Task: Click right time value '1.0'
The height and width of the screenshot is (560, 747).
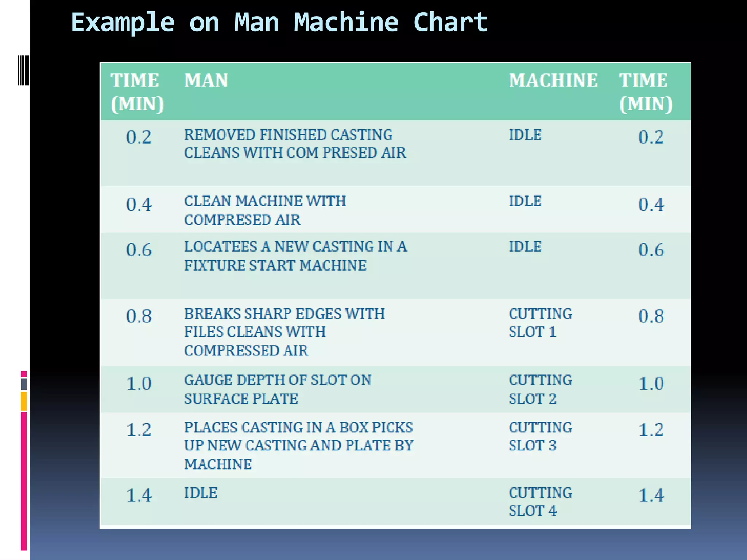Action: [651, 383]
